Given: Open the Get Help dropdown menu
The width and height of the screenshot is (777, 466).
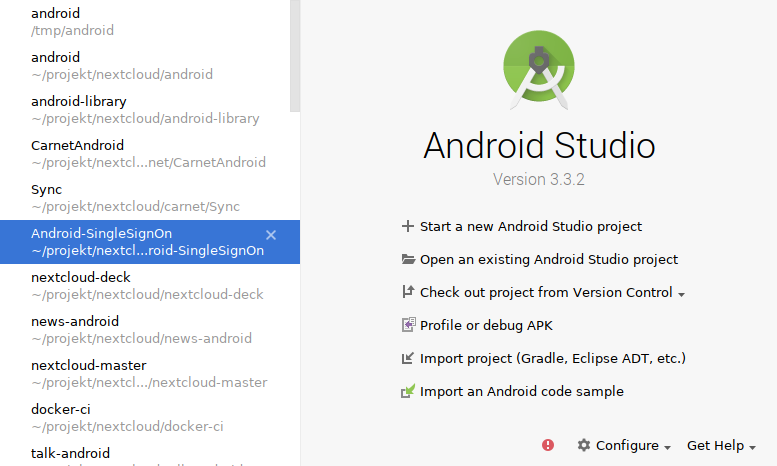Looking at the screenshot, I should [721, 445].
